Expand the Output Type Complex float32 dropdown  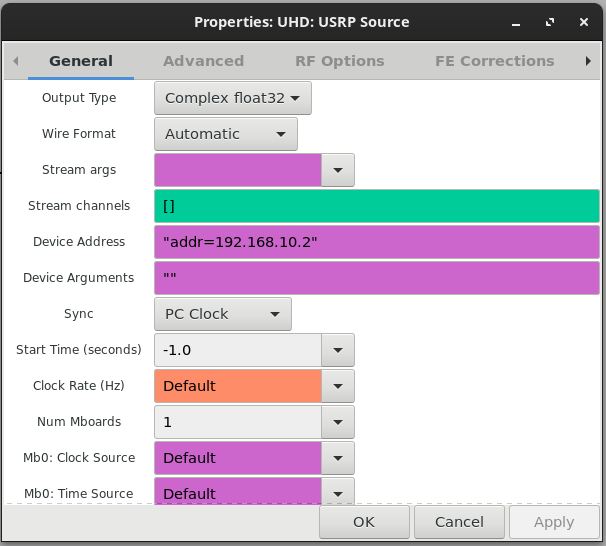coord(233,98)
